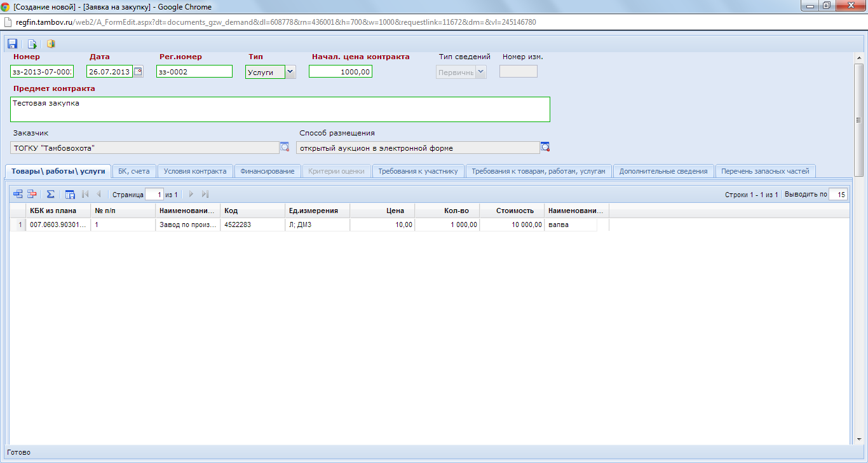Open the Заказчик lookup search icon
This screenshot has height=463, width=868.
[x=285, y=147]
